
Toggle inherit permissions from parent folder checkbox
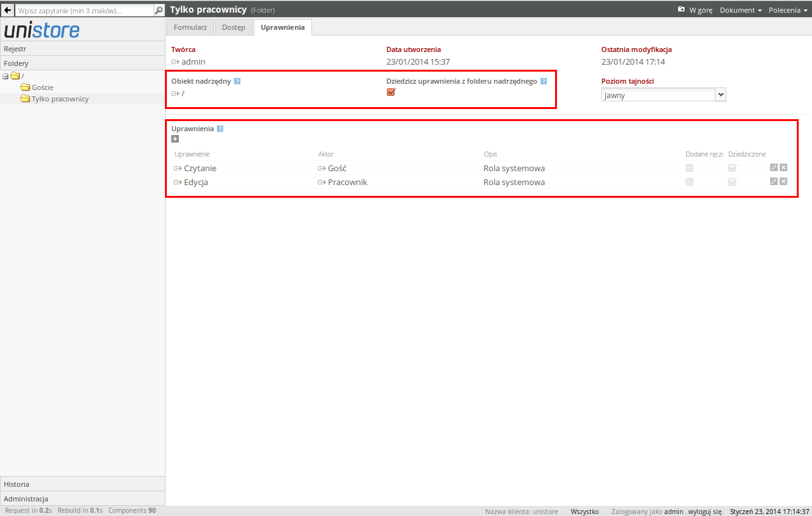point(391,92)
